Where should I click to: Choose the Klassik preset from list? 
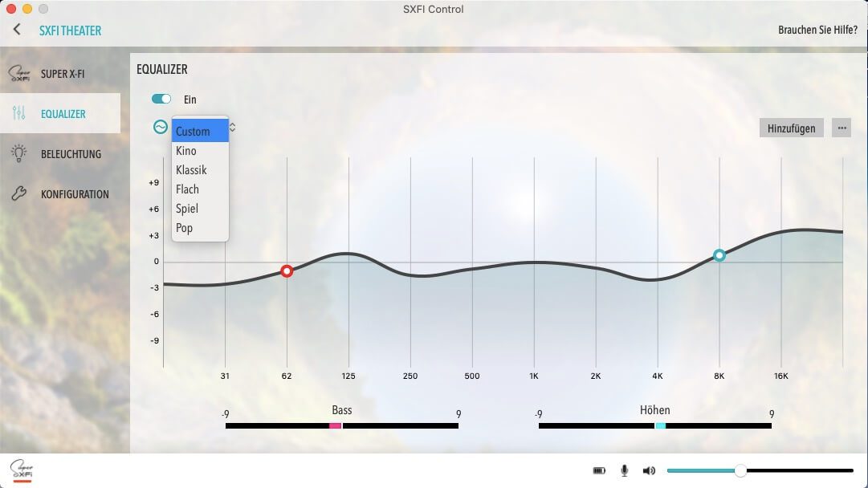coord(191,170)
